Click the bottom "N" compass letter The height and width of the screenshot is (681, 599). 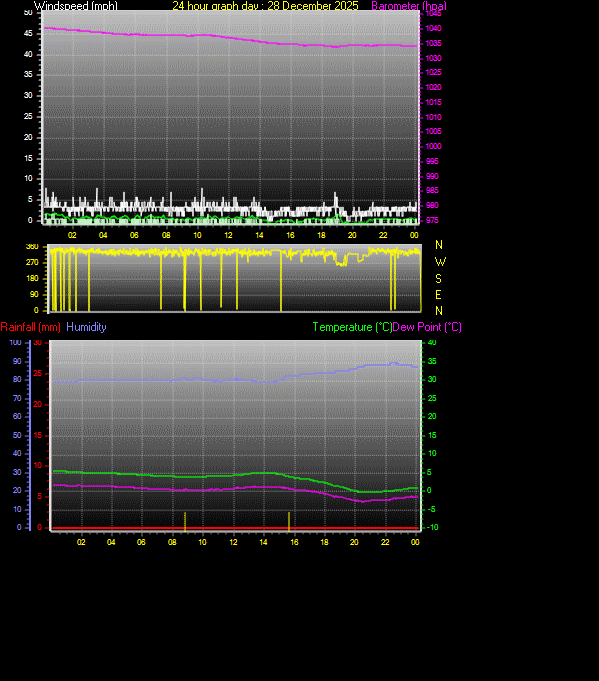point(439,311)
